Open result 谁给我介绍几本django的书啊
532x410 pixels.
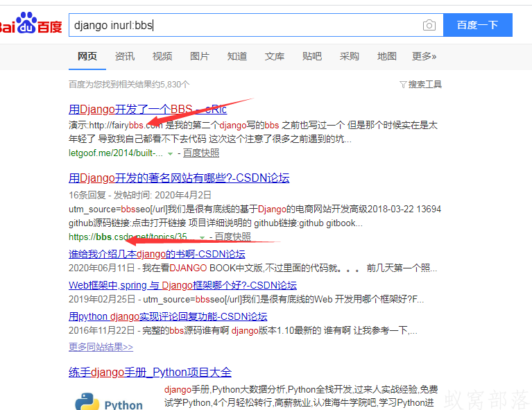pyautogui.click(x=157, y=254)
